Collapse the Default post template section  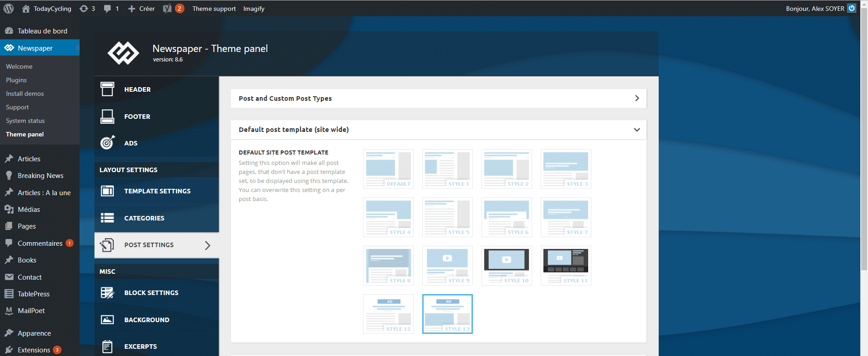click(439, 130)
